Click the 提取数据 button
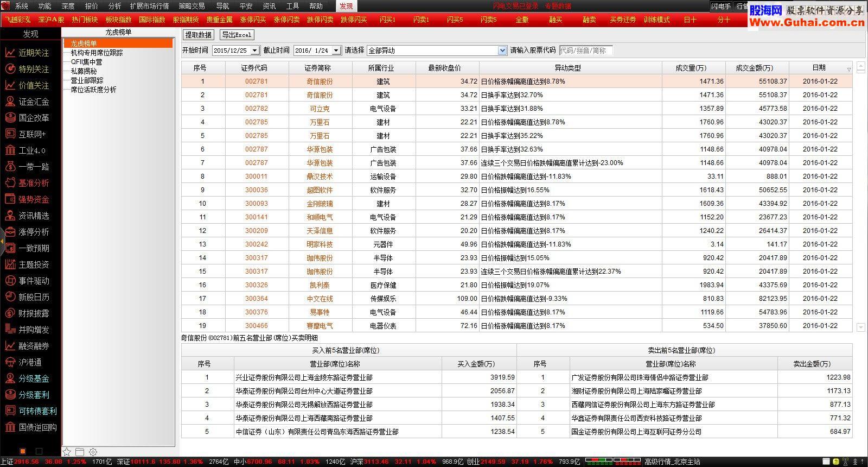This screenshot has height=467, width=868. (198, 35)
